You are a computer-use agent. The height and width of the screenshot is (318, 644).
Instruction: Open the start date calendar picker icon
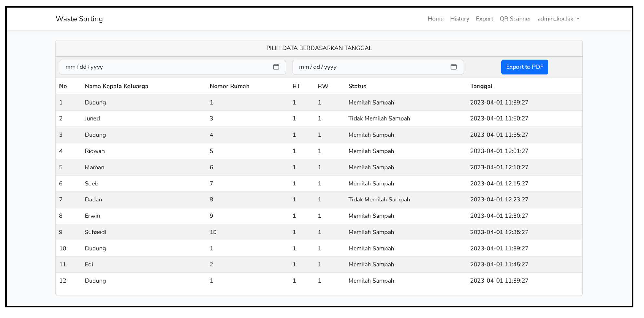(276, 67)
